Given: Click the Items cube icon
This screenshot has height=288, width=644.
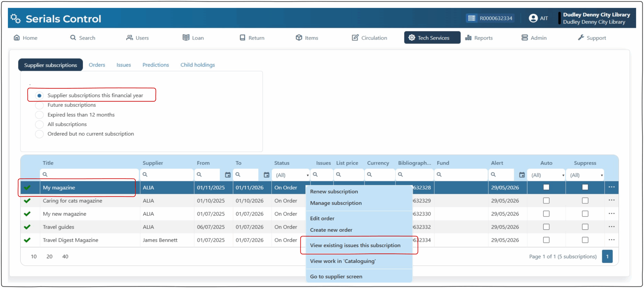Looking at the screenshot, I should tap(299, 38).
